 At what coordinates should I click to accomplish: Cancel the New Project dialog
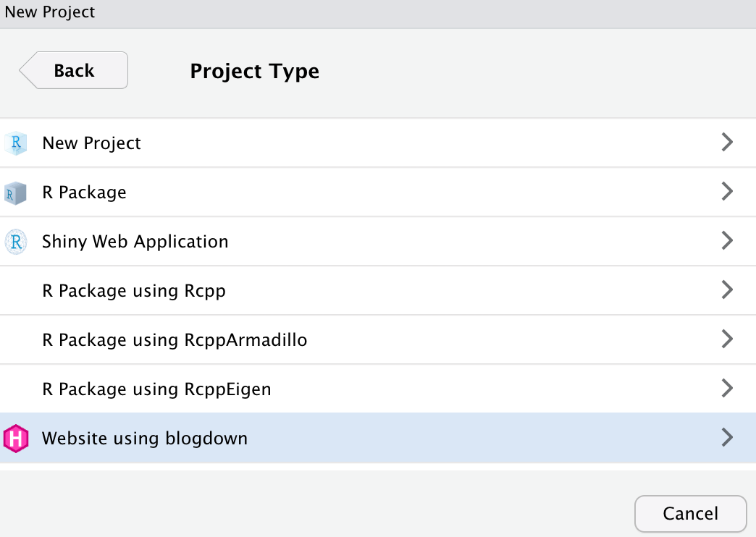point(690,513)
